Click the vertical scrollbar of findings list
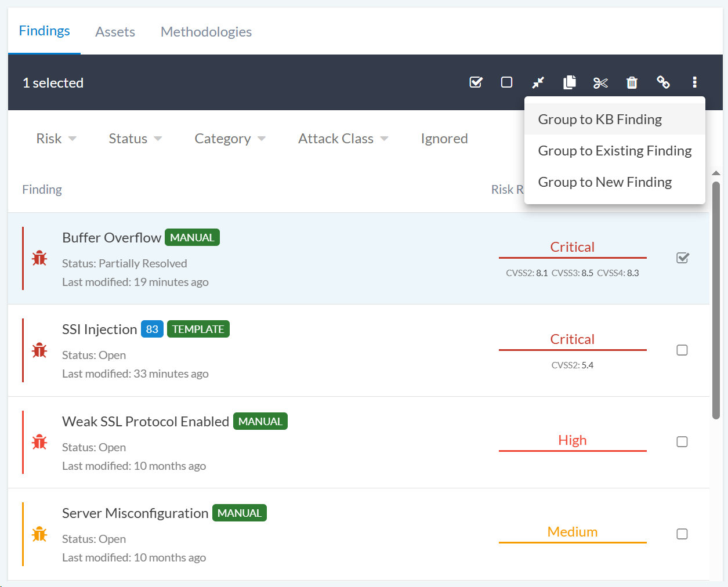The image size is (728, 587). click(x=716, y=300)
